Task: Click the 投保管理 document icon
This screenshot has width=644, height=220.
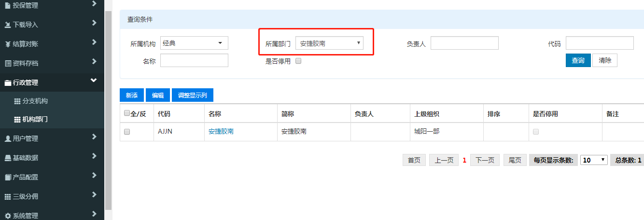Action: point(7,5)
